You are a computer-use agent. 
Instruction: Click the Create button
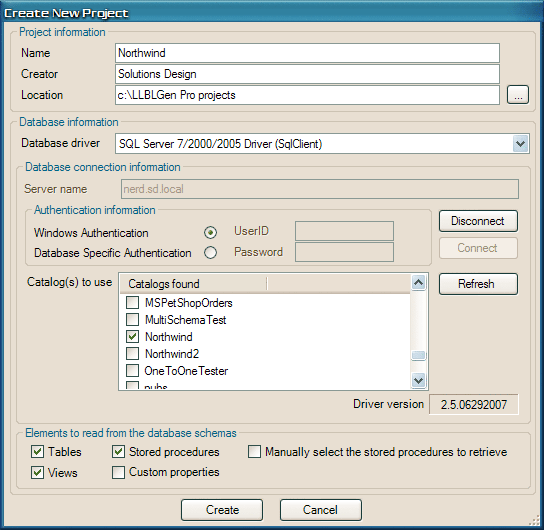pyautogui.click(x=222, y=510)
